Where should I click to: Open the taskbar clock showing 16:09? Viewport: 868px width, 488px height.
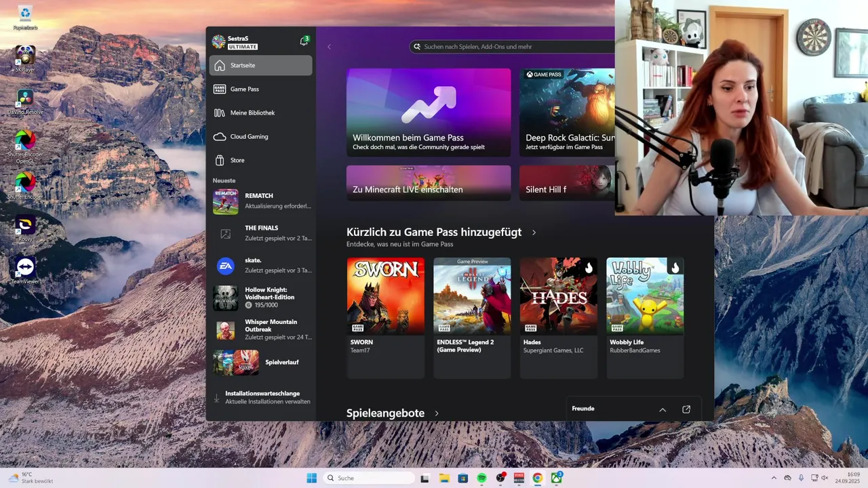[848, 478]
